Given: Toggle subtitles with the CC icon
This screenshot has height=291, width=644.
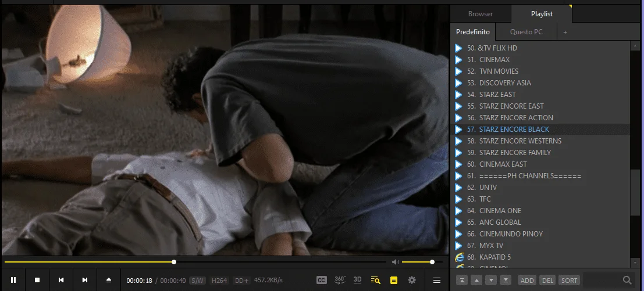Looking at the screenshot, I should tap(321, 281).
